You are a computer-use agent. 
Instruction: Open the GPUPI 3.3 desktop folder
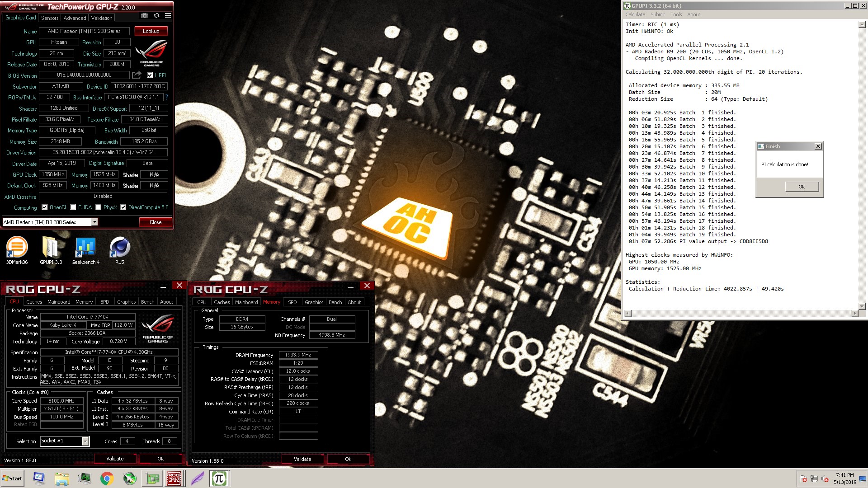tap(51, 250)
